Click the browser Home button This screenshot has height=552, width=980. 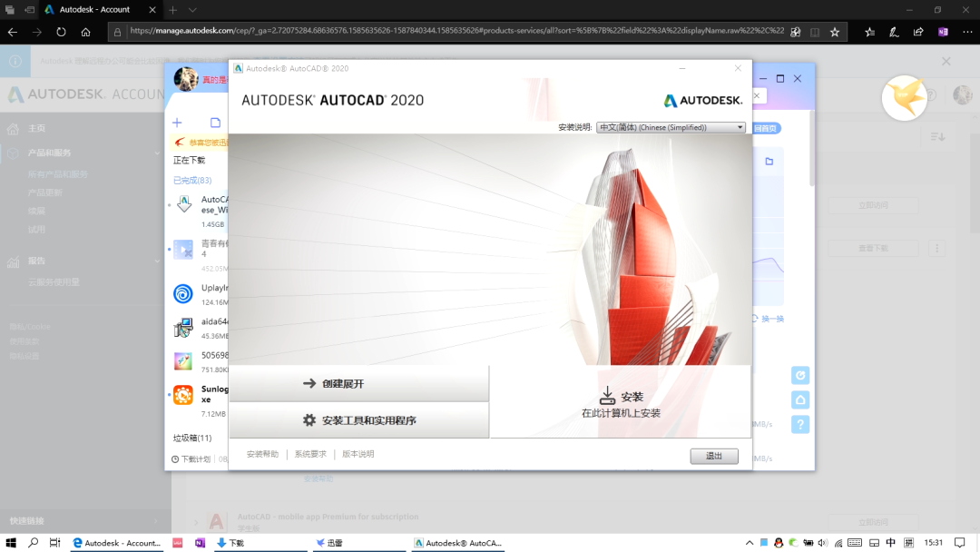point(85,32)
